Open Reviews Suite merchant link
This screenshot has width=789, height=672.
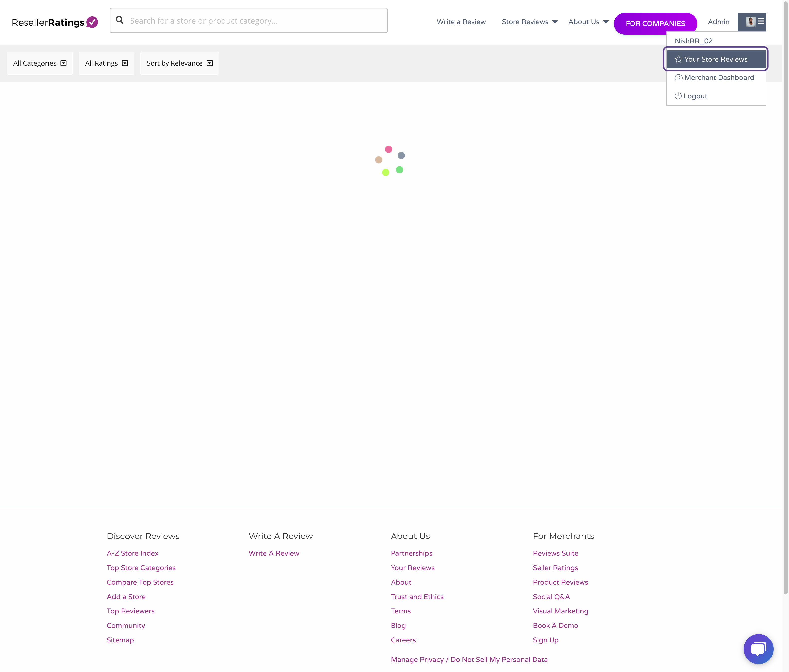pyautogui.click(x=555, y=553)
